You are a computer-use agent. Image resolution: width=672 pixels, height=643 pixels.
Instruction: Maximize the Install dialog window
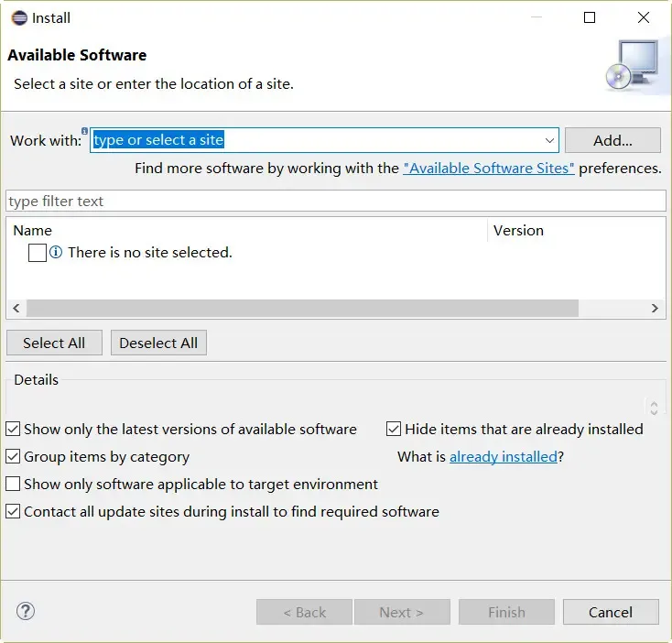pos(590,17)
